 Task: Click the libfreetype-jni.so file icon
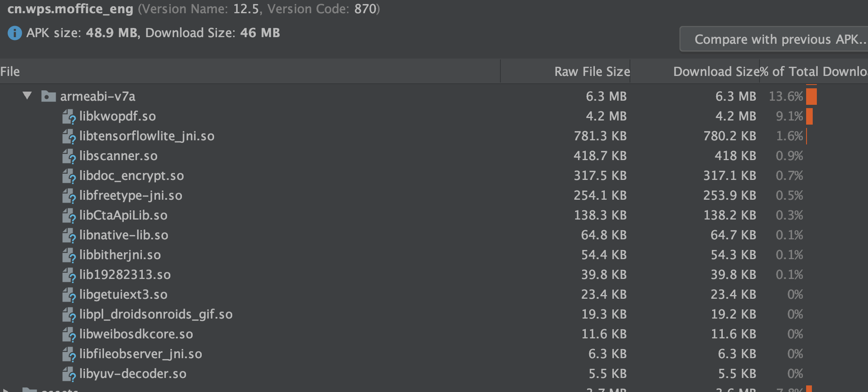click(69, 196)
